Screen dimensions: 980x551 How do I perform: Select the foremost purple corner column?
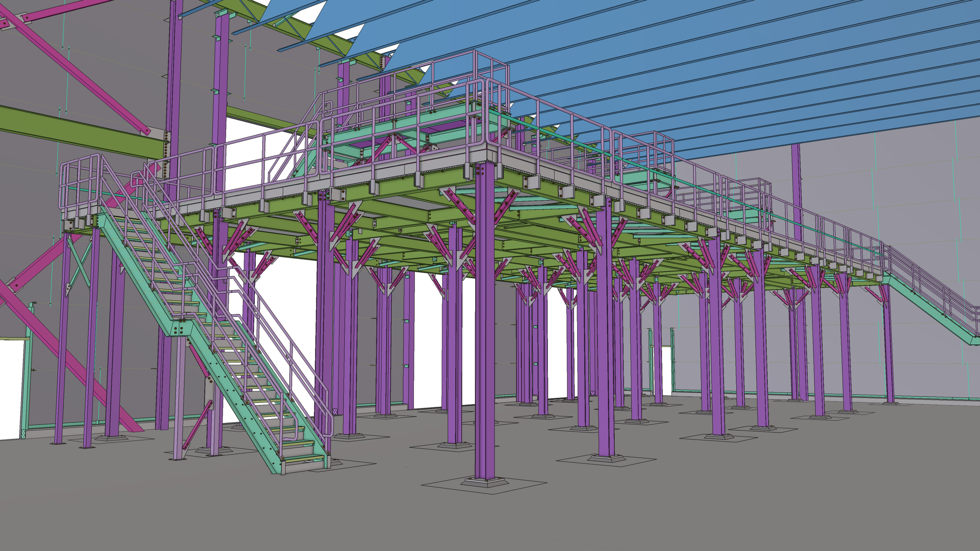pos(485,321)
